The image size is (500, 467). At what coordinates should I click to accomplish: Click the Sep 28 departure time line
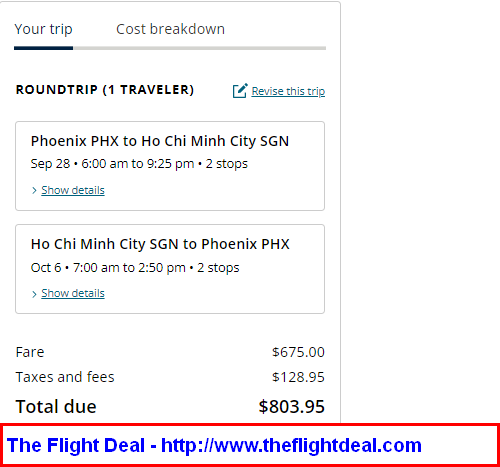[139, 164]
